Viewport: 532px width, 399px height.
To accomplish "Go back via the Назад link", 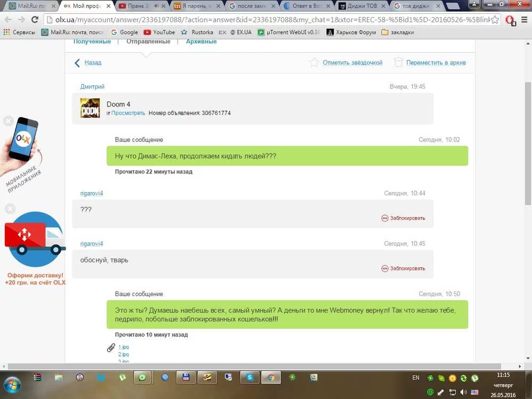I will click(x=93, y=62).
